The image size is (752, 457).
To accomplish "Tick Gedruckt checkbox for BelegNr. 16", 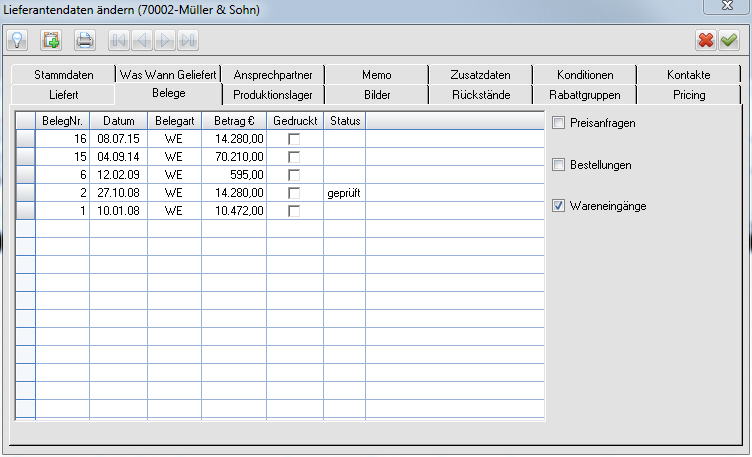I will tap(294, 139).
